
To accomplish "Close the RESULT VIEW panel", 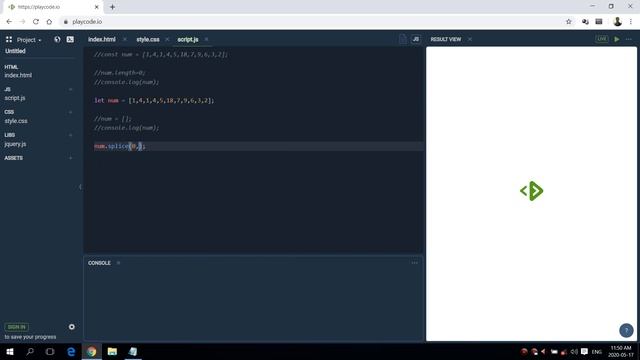I will pos(470,39).
